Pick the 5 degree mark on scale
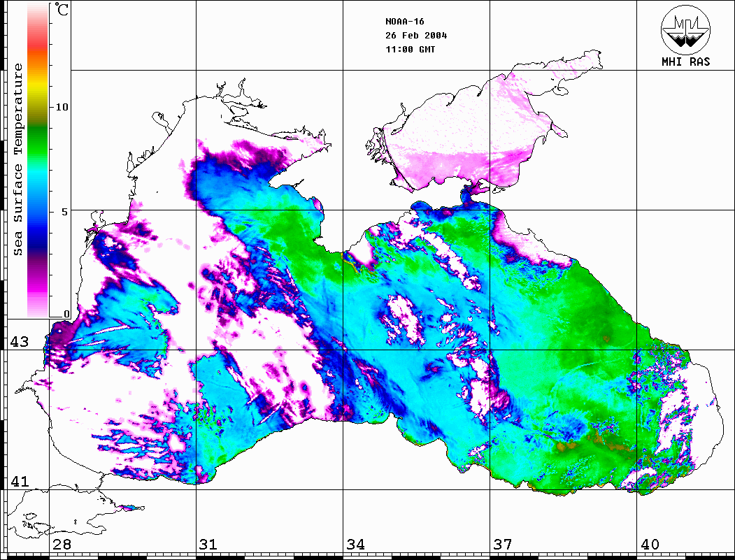This screenshot has width=735, height=560. [65, 211]
